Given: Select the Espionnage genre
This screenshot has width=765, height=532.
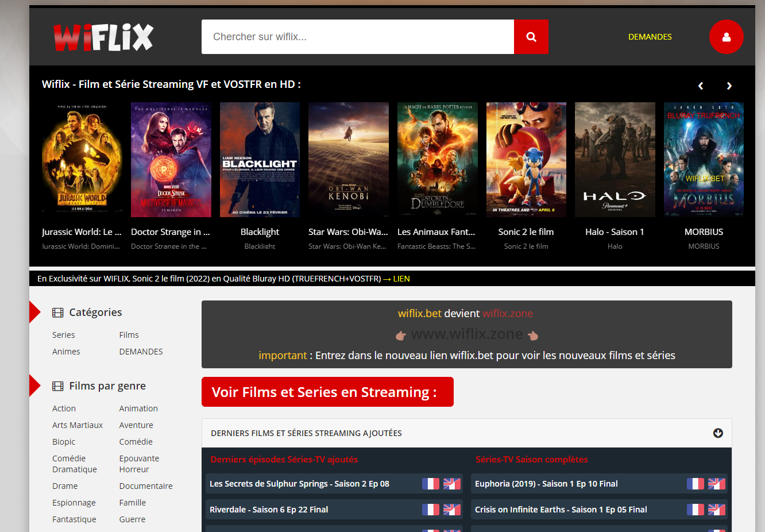Looking at the screenshot, I should click(74, 503).
